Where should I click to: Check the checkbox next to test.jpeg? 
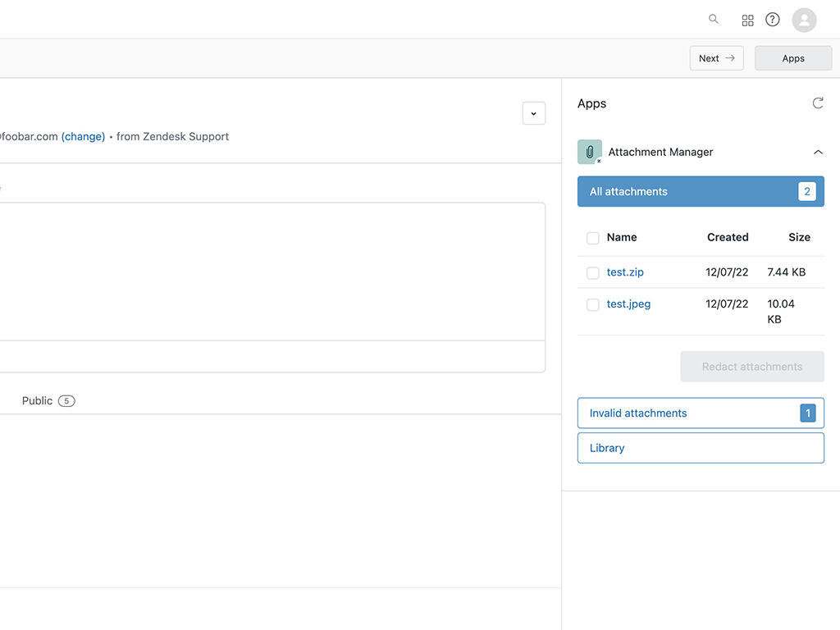coord(592,304)
